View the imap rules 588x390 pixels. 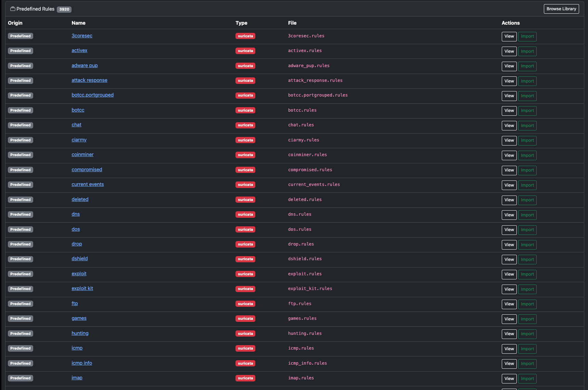[x=509, y=379]
